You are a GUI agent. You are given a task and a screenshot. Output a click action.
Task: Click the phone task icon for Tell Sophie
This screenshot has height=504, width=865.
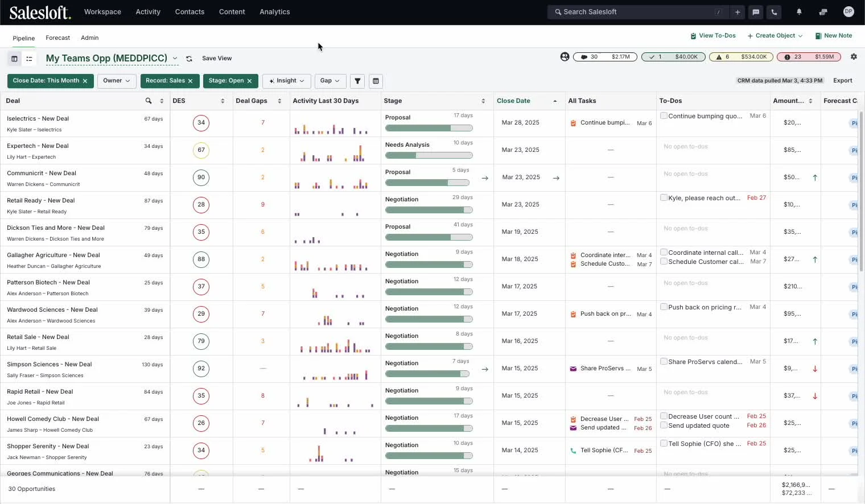click(573, 451)
